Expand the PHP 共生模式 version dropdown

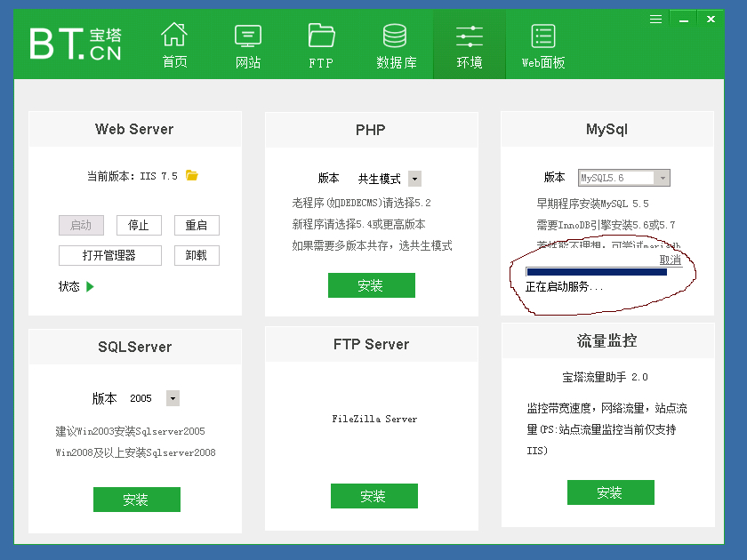414,179
